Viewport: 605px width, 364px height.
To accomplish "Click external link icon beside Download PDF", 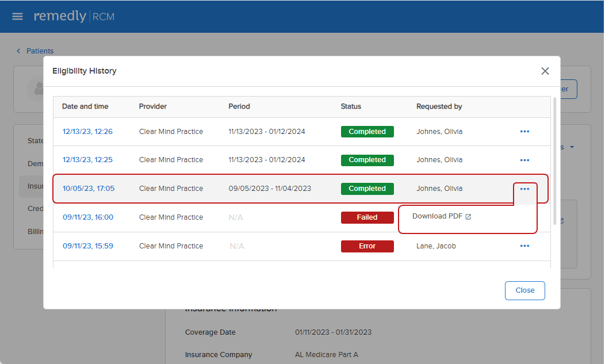I will (x=468, y=217).
